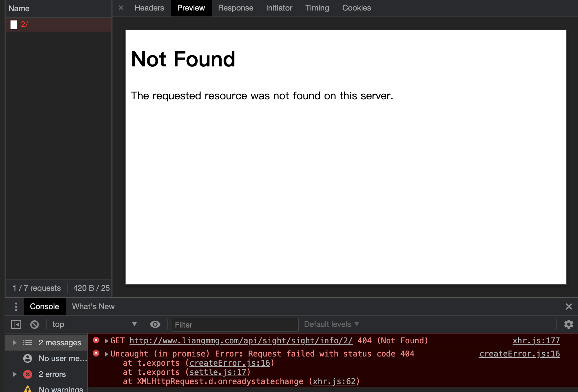The image size is (578, 392).
Task: Open the top JavaScript context dropdown
Action: [94, 325]
